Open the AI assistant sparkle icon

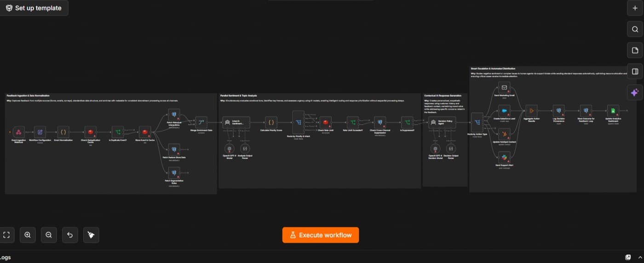(635, 92)
